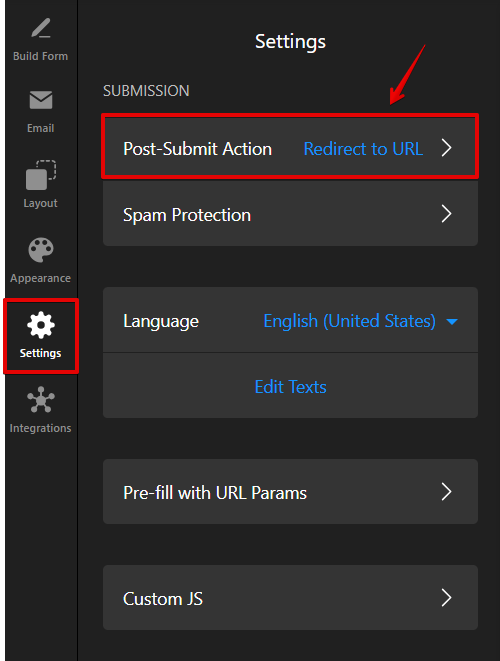Click the Redirect to URL value

363,149
